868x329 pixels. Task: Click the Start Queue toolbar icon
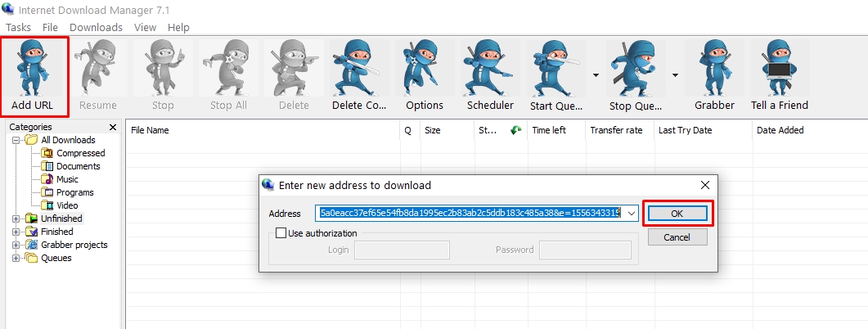(x=556, y=68)
